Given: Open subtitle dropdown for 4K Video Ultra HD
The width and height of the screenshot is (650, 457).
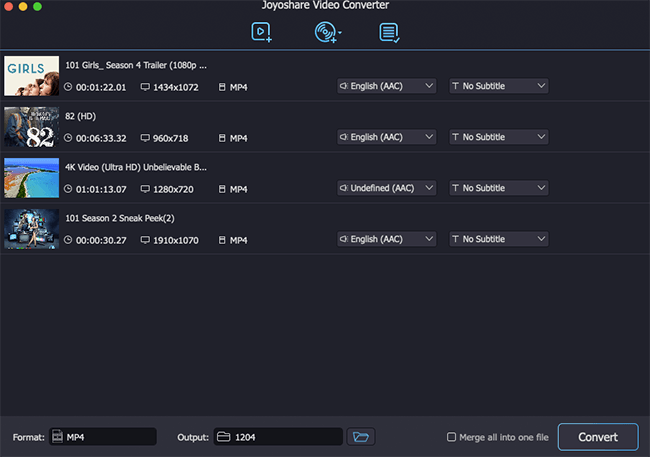Looking at the screenshot, I should (x=499, y=188).
